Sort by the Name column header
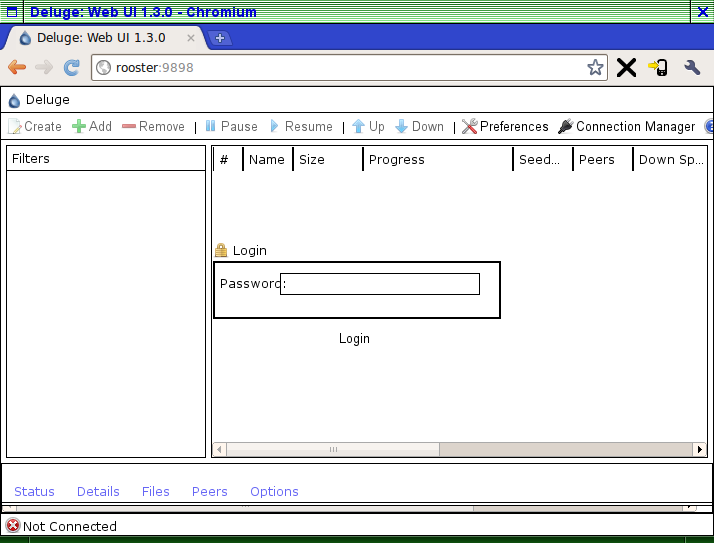This screenshot has height=543, width=714. point(268,159)
